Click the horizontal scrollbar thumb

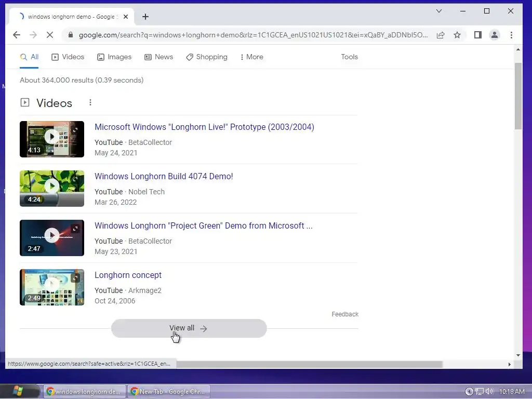point(310,364)
